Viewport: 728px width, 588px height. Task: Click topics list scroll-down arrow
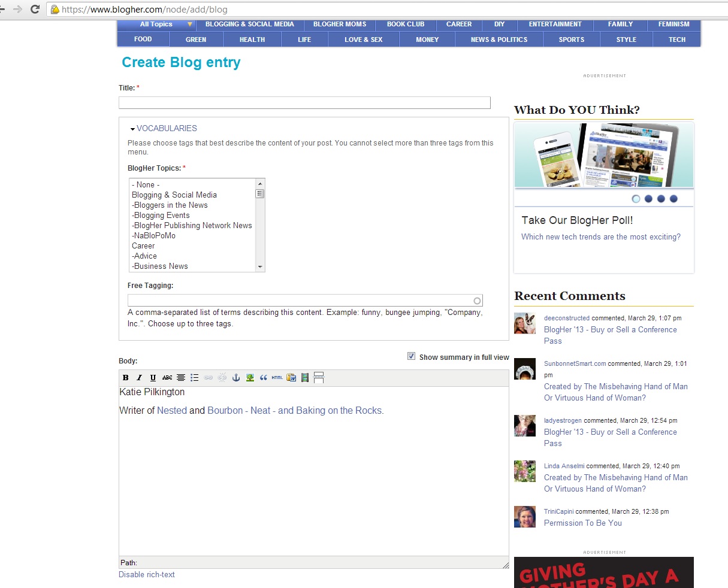point(260,266)
